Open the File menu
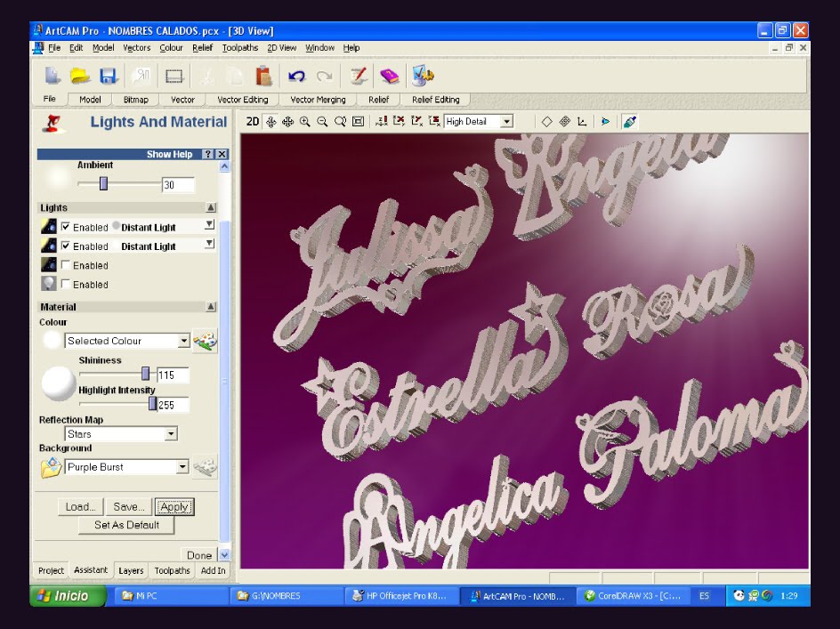 coord(54,48)
